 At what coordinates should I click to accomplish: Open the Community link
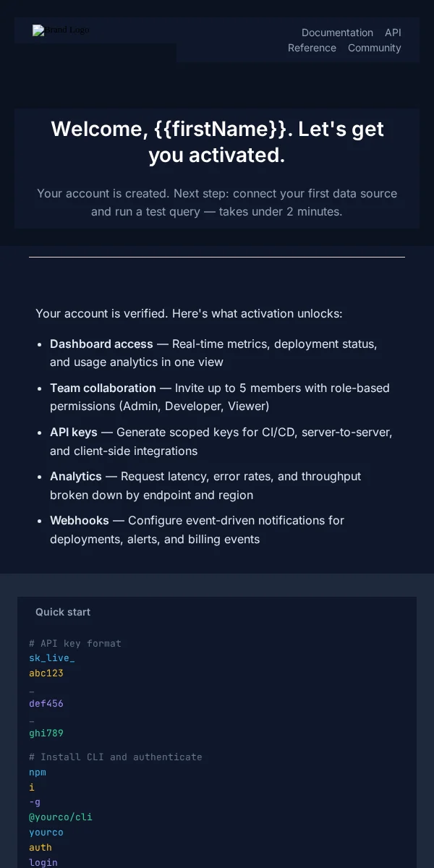(x=374, y=48)
